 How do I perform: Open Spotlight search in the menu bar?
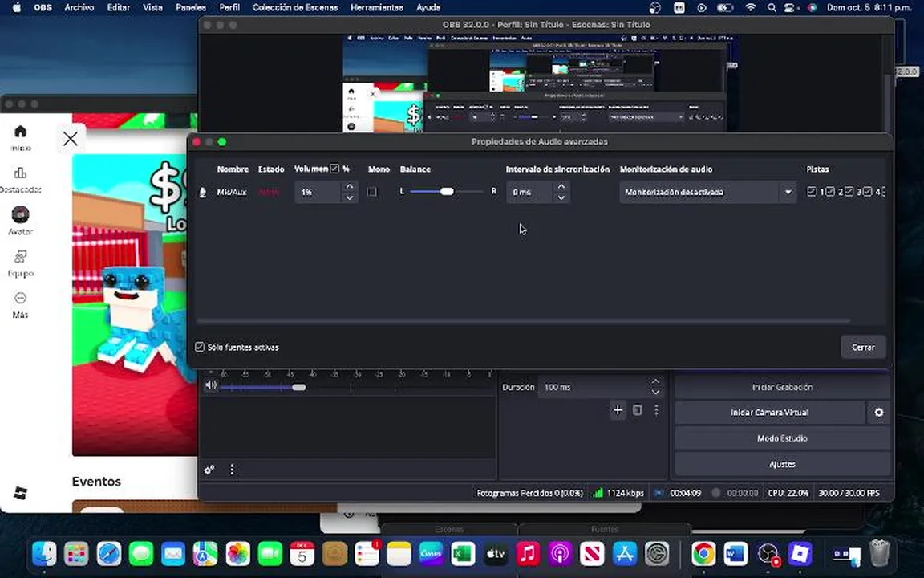[772, 8]
